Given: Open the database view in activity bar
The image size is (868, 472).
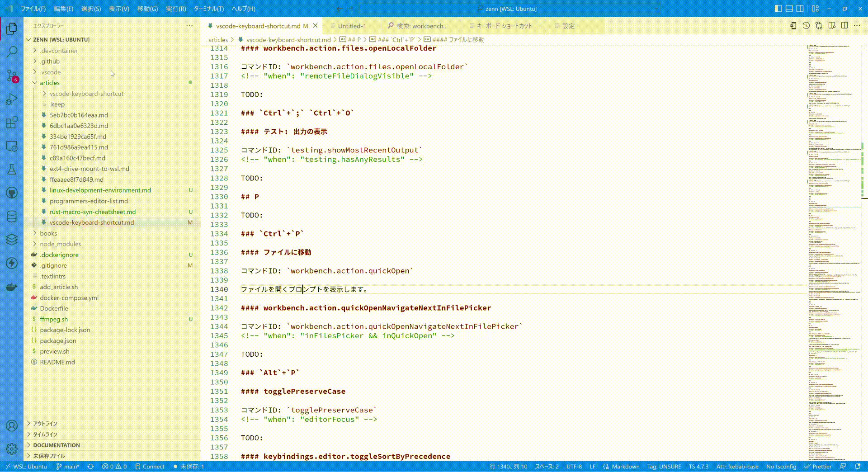Looking at the screenshot, I should 12,217.
